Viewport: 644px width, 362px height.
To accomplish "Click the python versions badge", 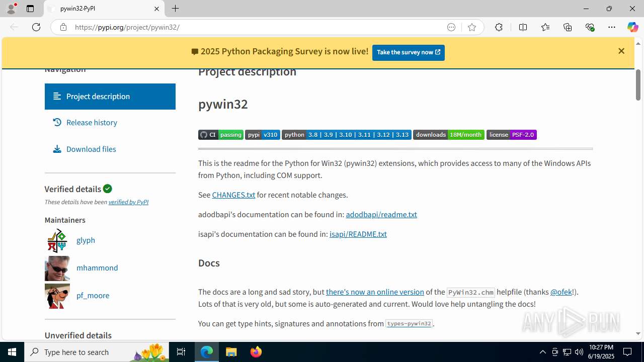I will (x=347, y=135).
